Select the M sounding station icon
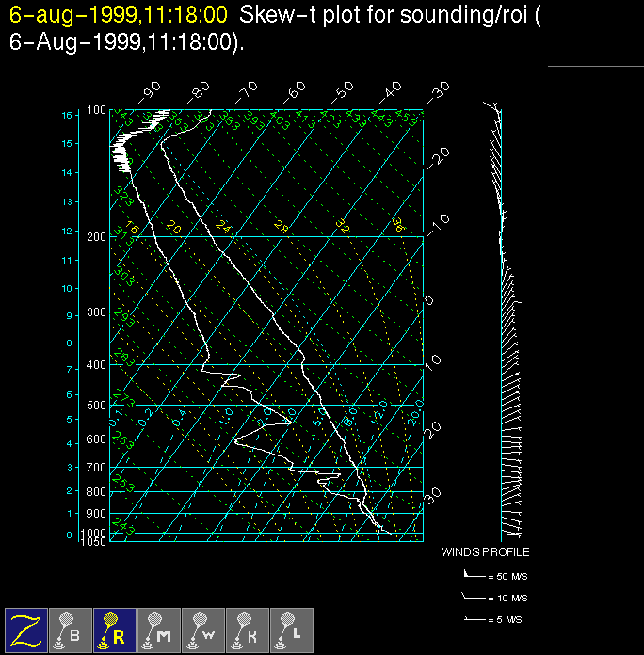644x655 pixels. (159, 630)
